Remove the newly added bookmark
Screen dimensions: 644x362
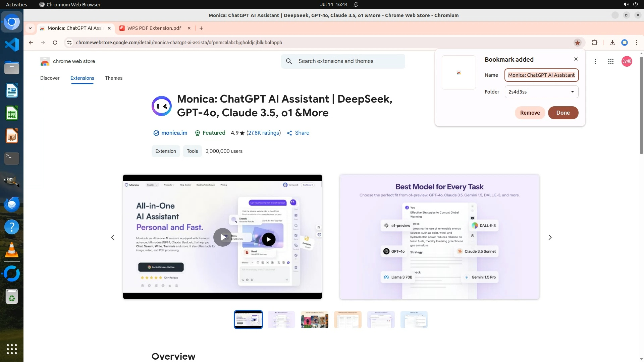(x=530, y=113)
